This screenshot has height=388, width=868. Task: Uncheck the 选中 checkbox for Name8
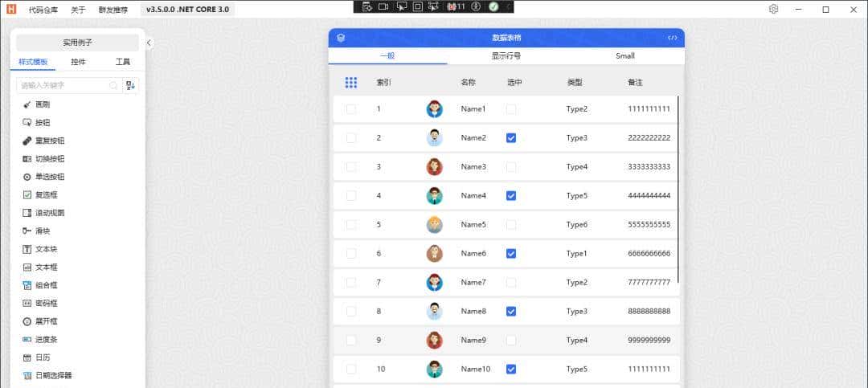511,311
